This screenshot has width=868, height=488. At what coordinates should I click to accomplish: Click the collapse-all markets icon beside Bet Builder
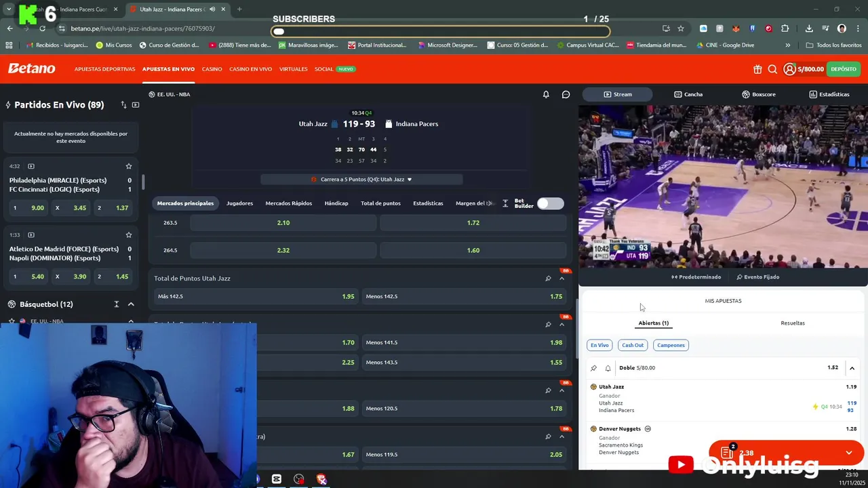pyautogui.click(x=505, y=203)
